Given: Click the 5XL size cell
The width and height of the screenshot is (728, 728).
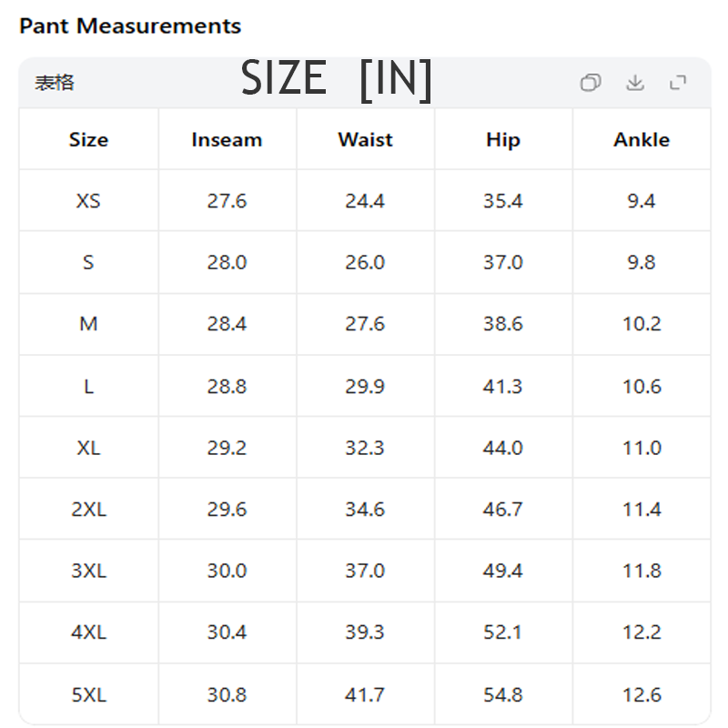Looking at the screenshot, I should (88, 695).
